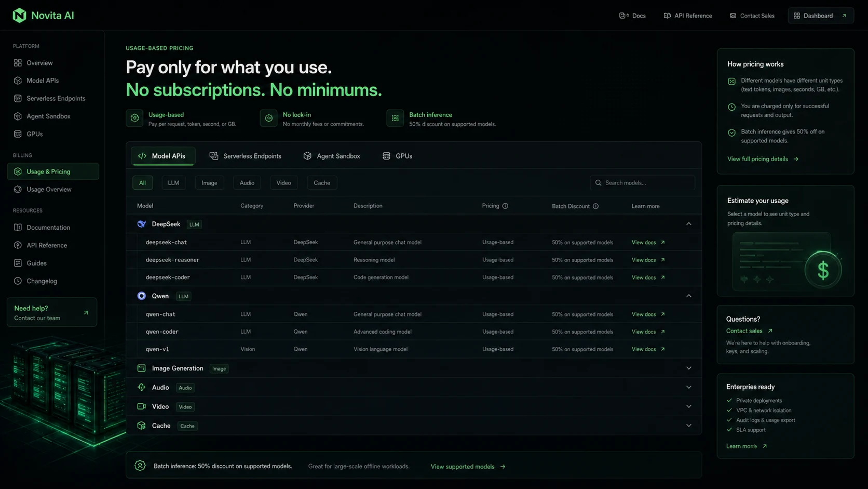Click View supported models link
The height and width of the screenshot is (489, 868).
[x=468, y=467]
